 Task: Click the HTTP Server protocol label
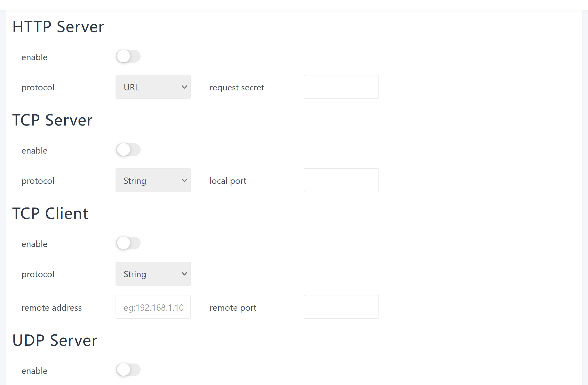click(38, 88)
